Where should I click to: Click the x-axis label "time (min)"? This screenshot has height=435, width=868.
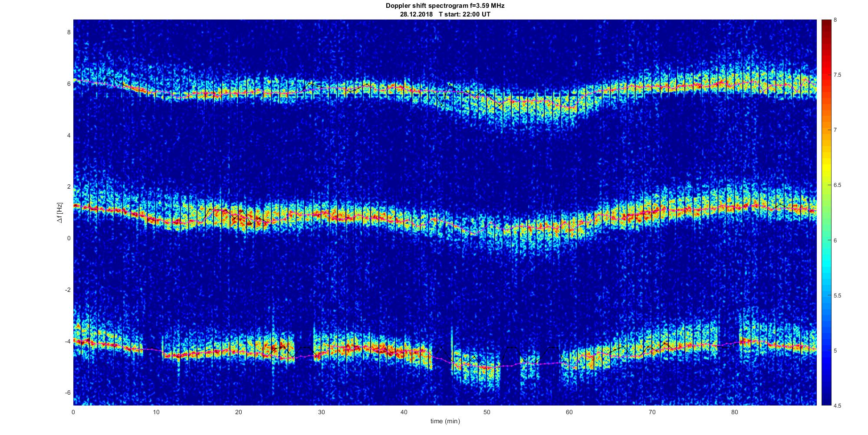tap(445, 421)
